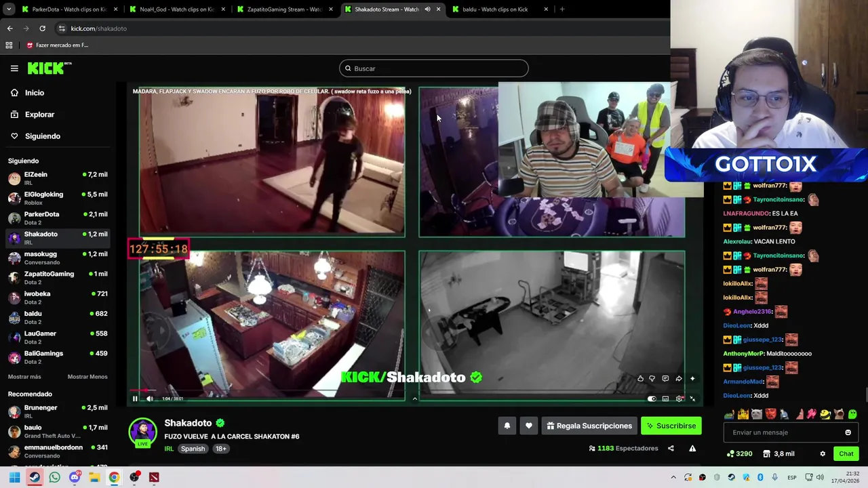Click Regala Suscripciones button
Viewport: 868px width, 488px height.
(x=589, y=426)
